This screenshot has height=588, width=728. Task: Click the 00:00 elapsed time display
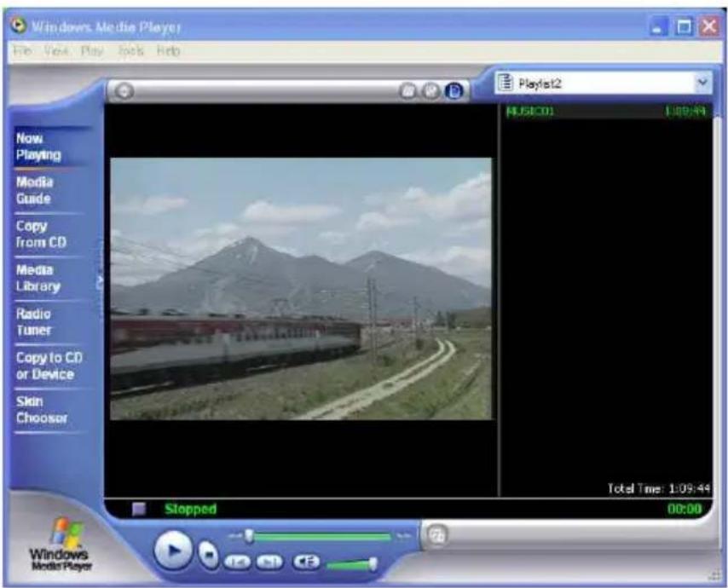685,509
